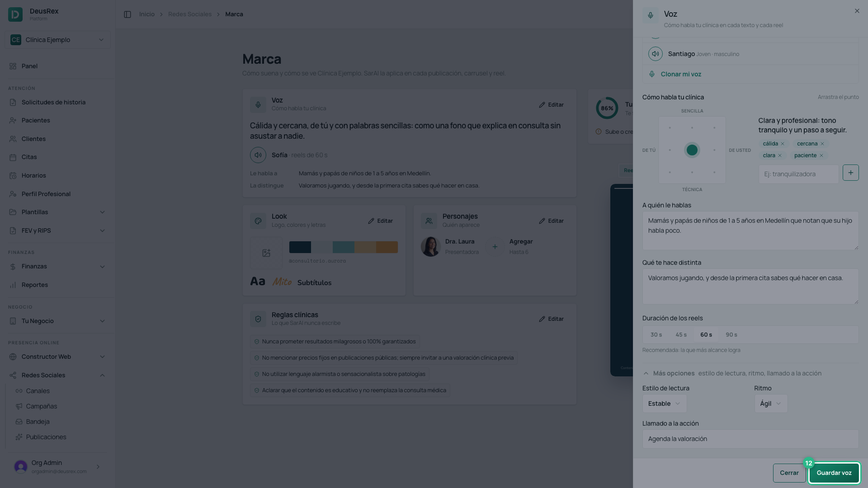Select 45 s reel duration
Viewport: 868px width, 488px height.
click(681, 335)
